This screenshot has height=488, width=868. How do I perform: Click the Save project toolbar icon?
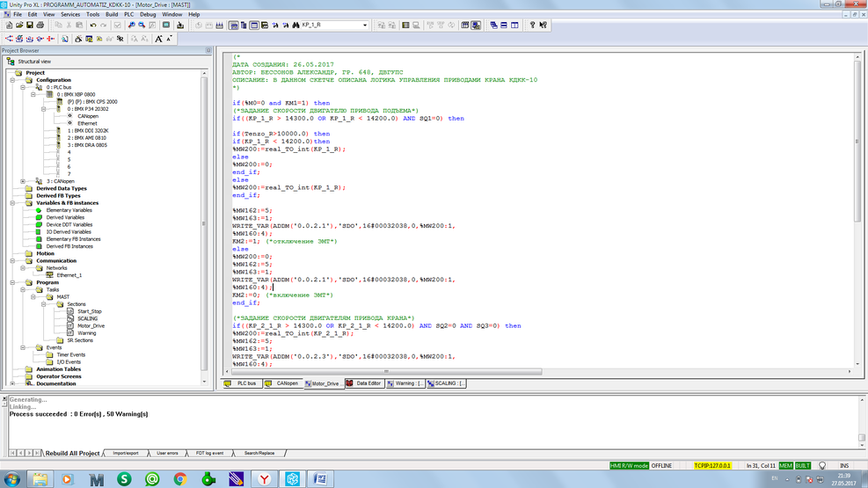coord(29,25)
